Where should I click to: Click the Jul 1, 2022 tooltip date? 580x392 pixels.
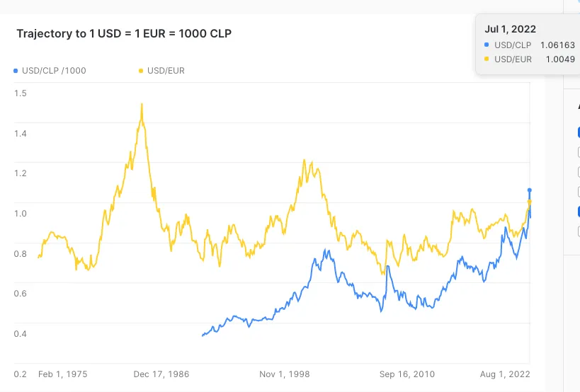point(510,29)
